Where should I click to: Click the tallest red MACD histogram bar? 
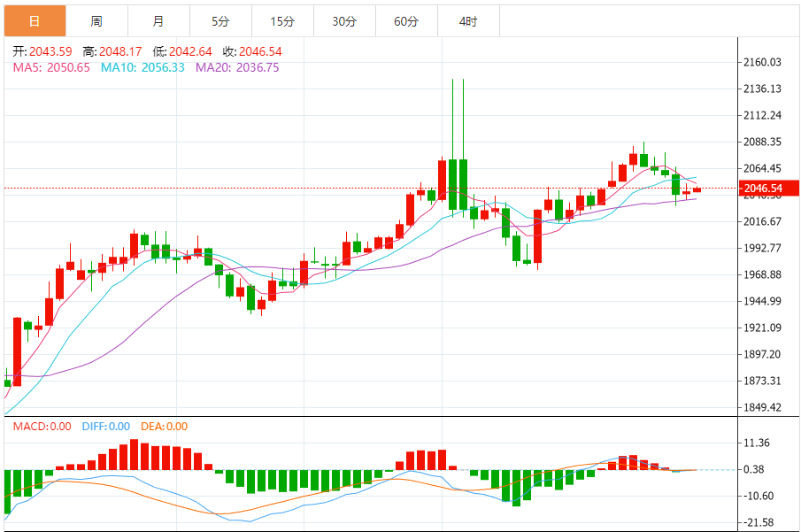click(x=134, y=454)
